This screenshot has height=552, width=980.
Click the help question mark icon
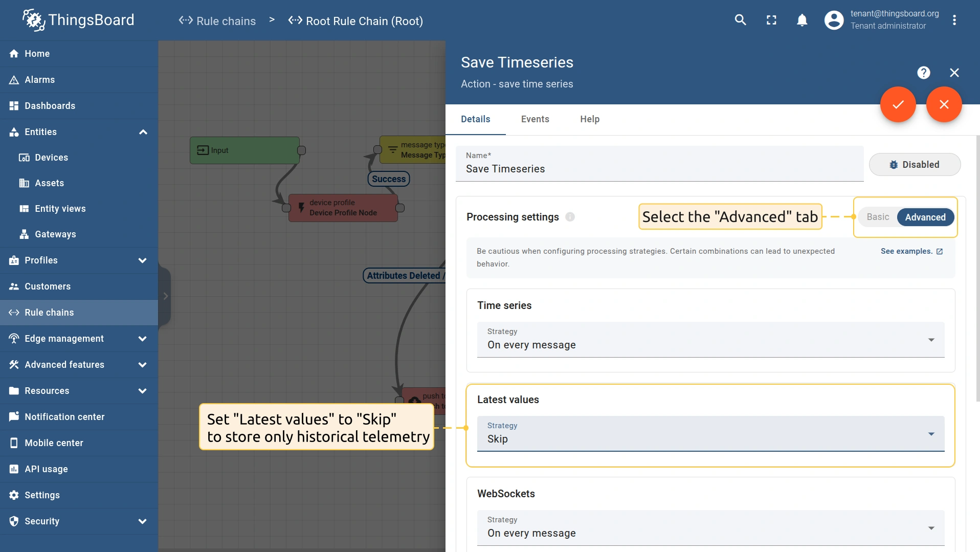(x=923, y=73)
